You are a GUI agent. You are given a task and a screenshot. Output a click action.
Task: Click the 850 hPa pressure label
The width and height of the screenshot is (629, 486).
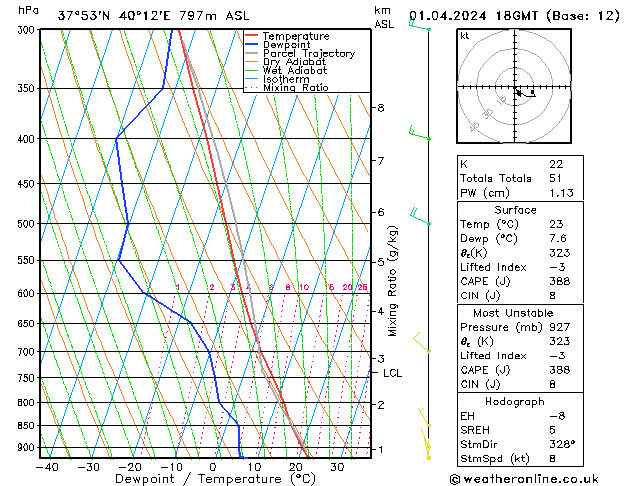click(28, 425)
